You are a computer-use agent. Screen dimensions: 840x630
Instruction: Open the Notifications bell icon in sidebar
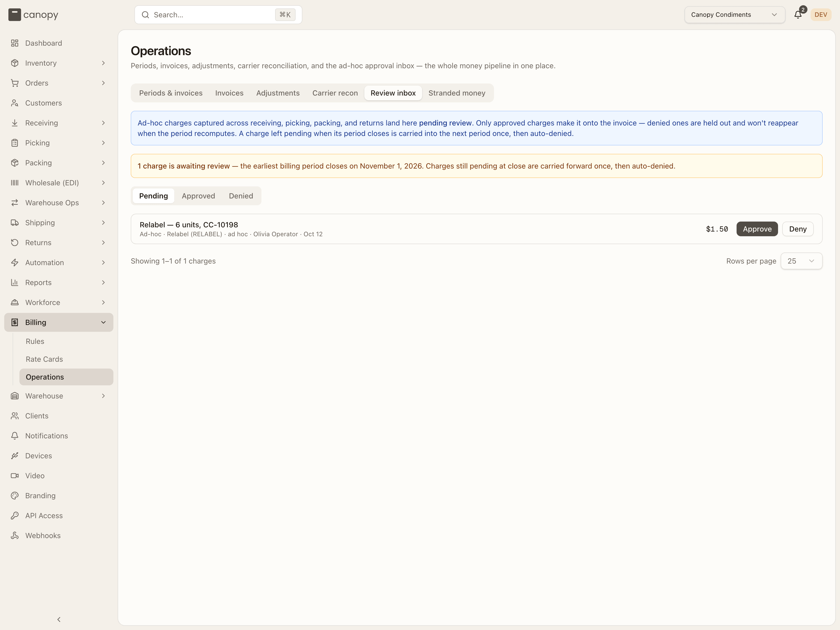click(15, 436)
